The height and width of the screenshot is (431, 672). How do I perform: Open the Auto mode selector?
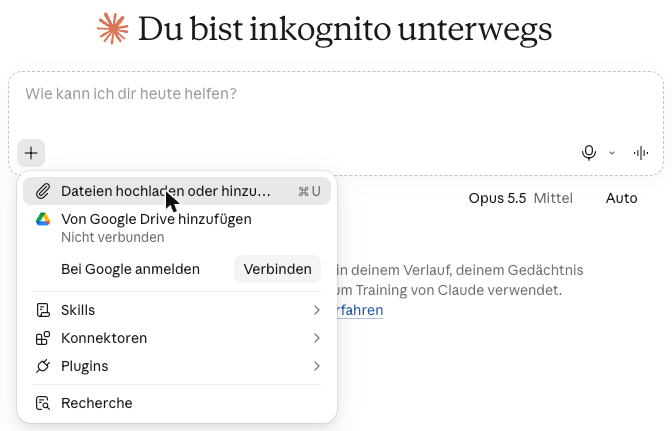coord(621,198)
